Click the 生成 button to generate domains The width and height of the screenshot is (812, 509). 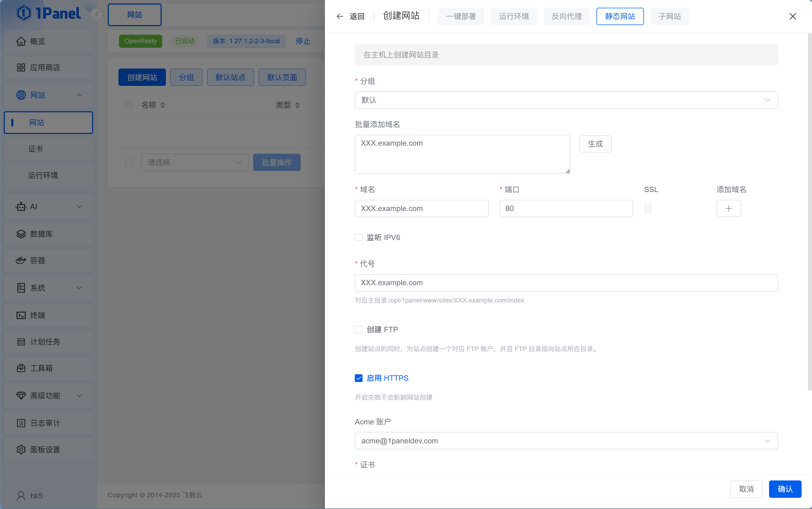(x=595, y=144)
